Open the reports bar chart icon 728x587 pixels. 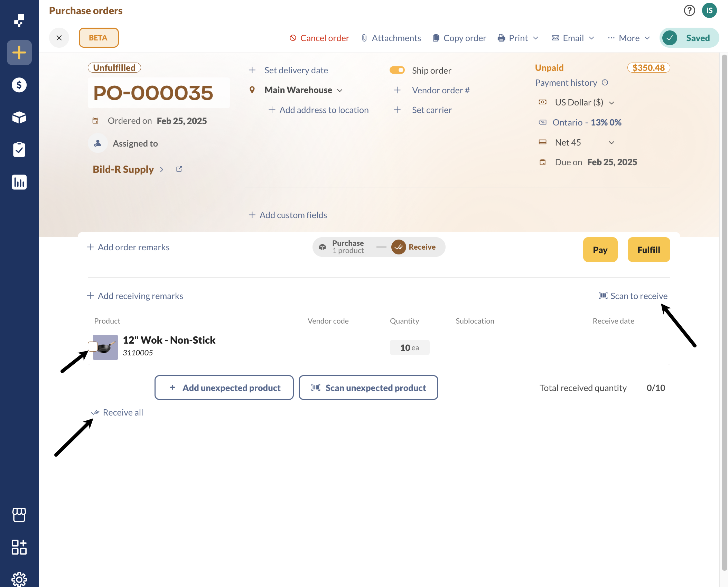click(19, 182)
